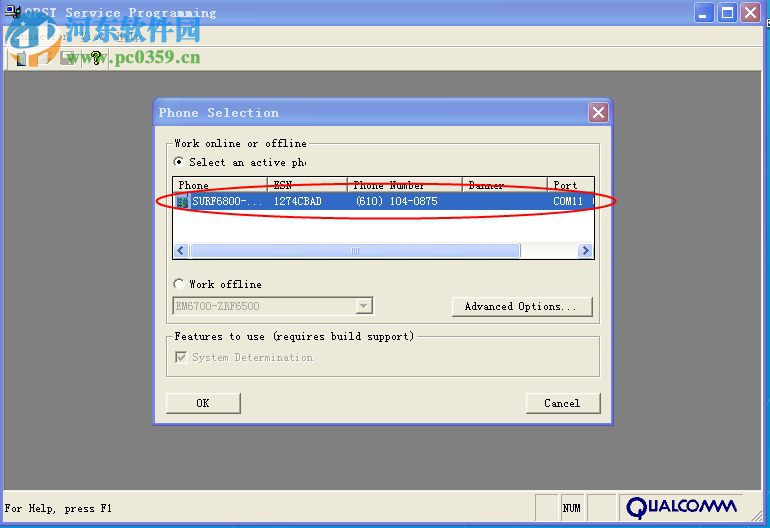The width and height of the screenshot is (770, 528).
Task: Click 'For Help, press F1' status text
Action: tap(58, 508)
